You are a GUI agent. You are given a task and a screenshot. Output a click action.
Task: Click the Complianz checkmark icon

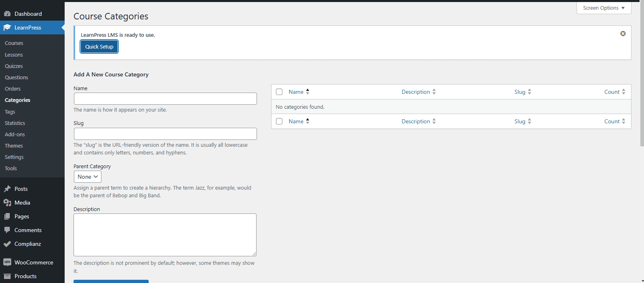tap(7, 244)
